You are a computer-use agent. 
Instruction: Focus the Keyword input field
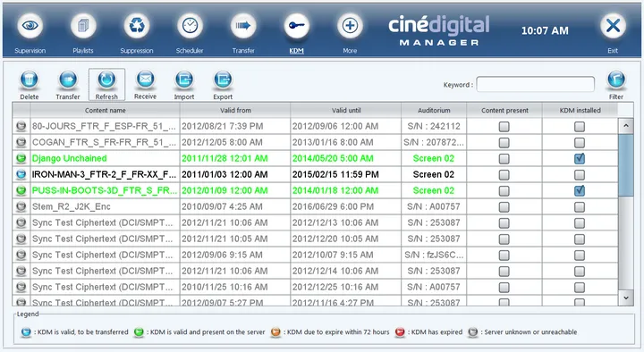pyautogui.click(x=535, y=85)
